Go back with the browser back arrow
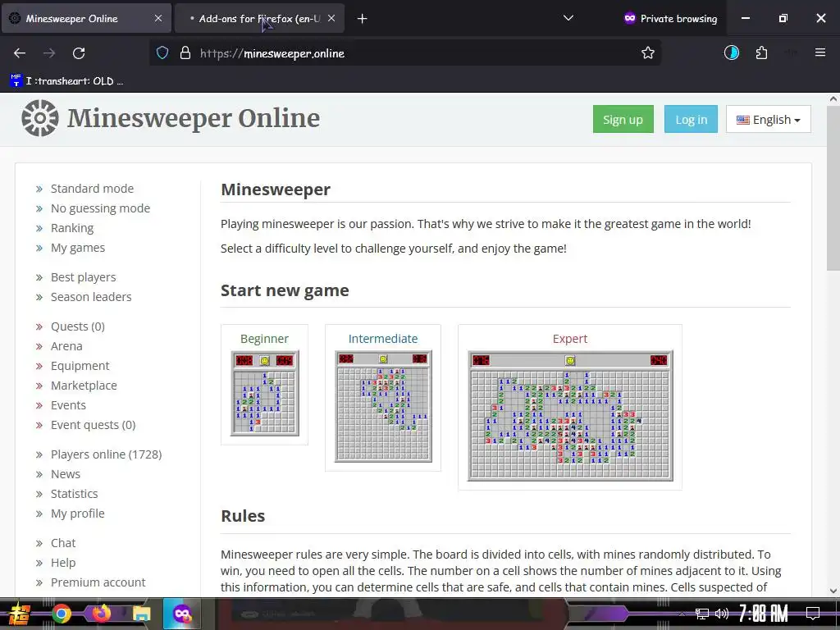Image resolution: width=840 pixels, height=630 pixels. coord(20,53)
